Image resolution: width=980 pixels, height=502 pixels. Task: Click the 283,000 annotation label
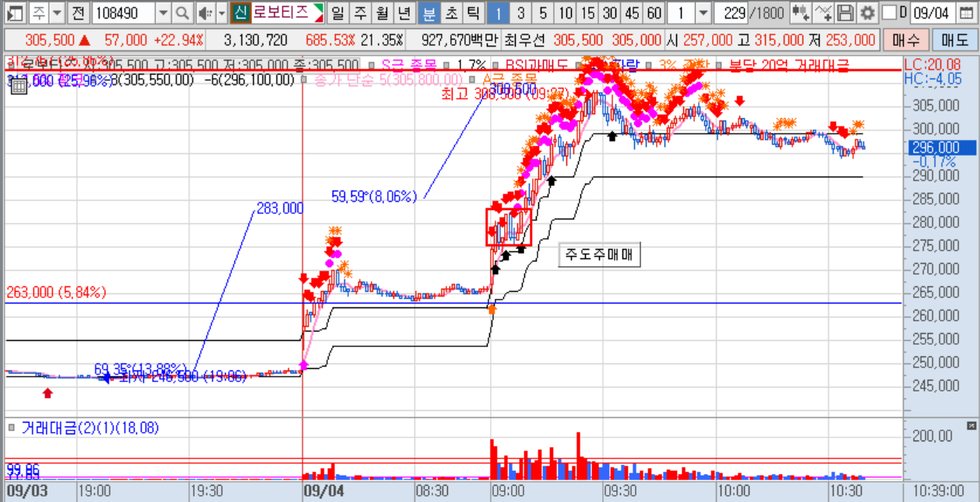[x=280, y=209]
